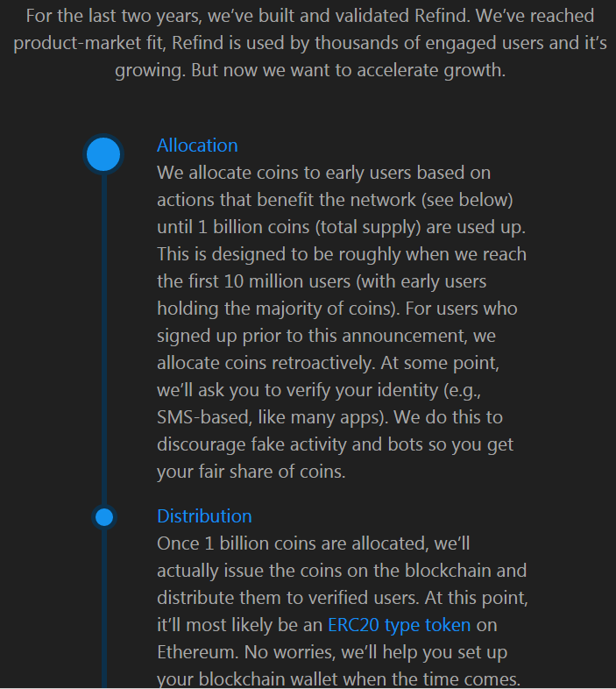Click the word "Ethereum" in Distribution text

tap(198, 652)
